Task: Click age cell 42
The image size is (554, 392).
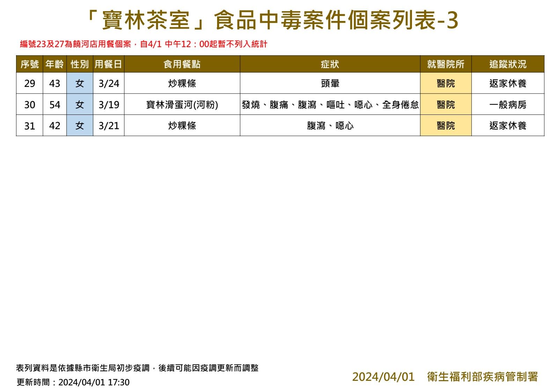Action: pos(55,125)
